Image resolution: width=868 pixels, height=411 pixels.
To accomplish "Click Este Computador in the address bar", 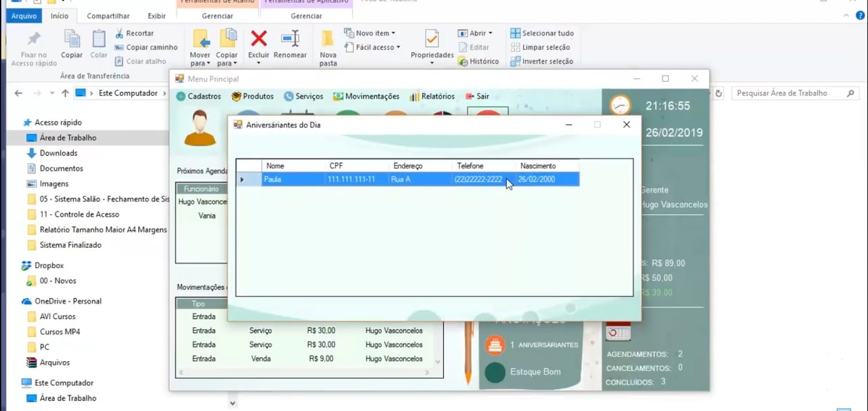I will pyautogui.click(x=128, y=93).
